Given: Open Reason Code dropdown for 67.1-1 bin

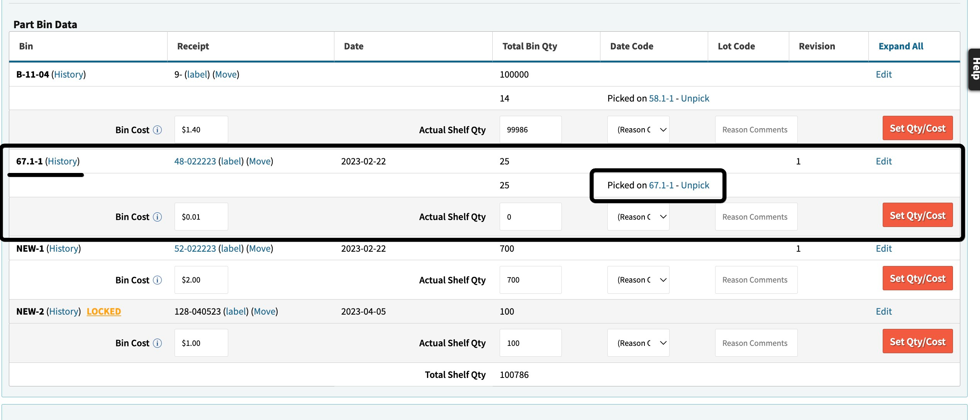Looking at the screenshot, I should coord(638,217).
